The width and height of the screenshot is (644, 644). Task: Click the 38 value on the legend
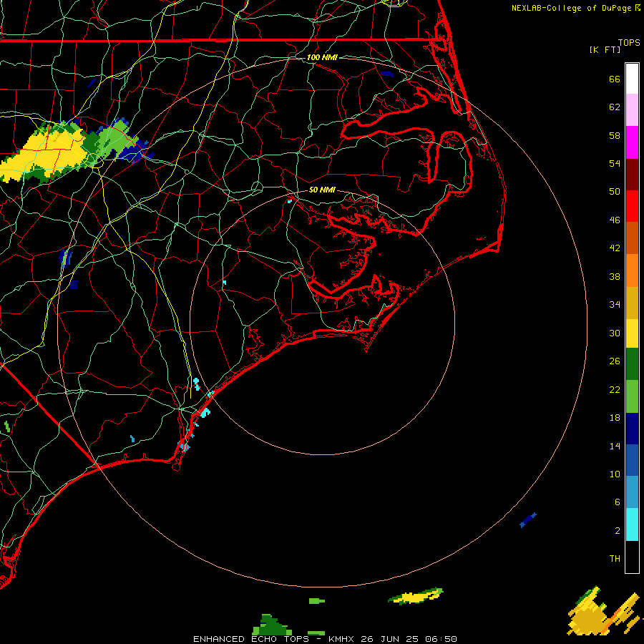[615, 277]
